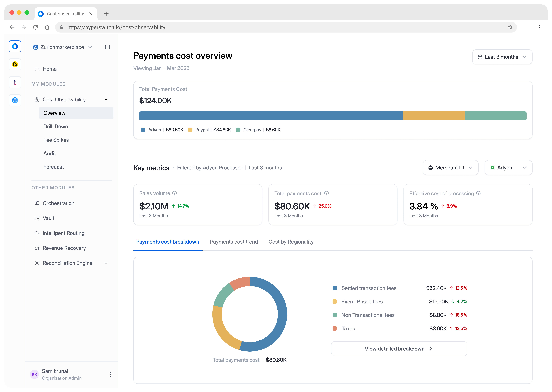Show Sales volume help tooltip icon

point(175,193)
